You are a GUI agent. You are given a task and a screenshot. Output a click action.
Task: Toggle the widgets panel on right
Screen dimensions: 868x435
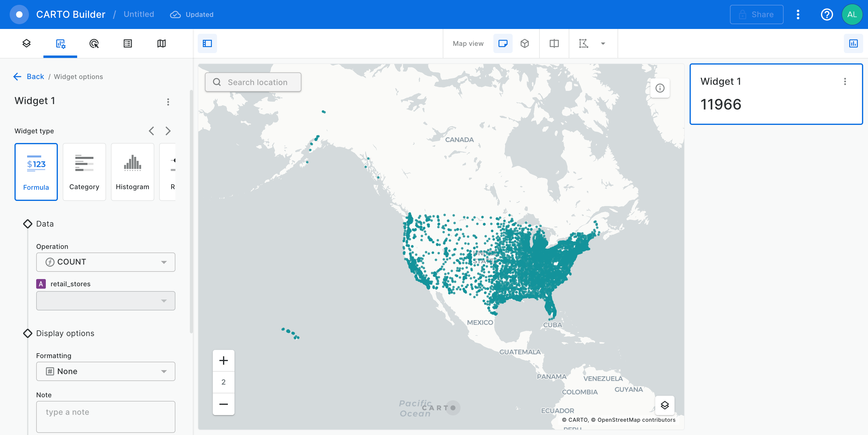(x=853, y=43)
